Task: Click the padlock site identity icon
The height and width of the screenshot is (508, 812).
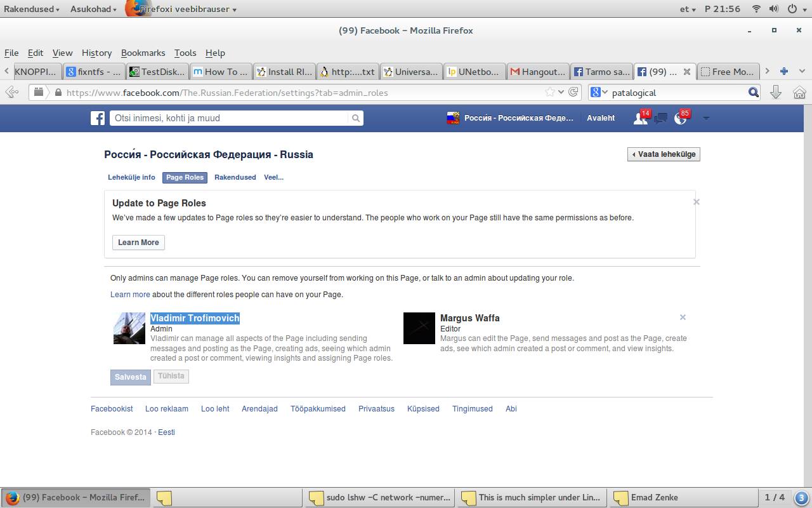Action: pos(58,92)
